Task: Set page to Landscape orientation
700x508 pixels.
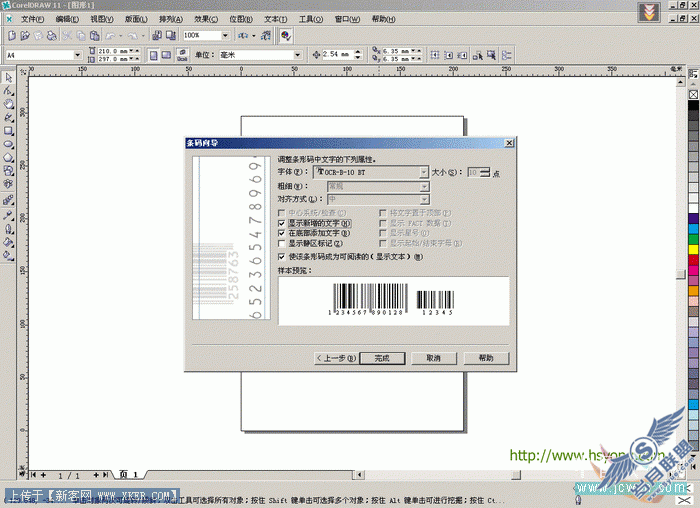Action: (166, 55)
